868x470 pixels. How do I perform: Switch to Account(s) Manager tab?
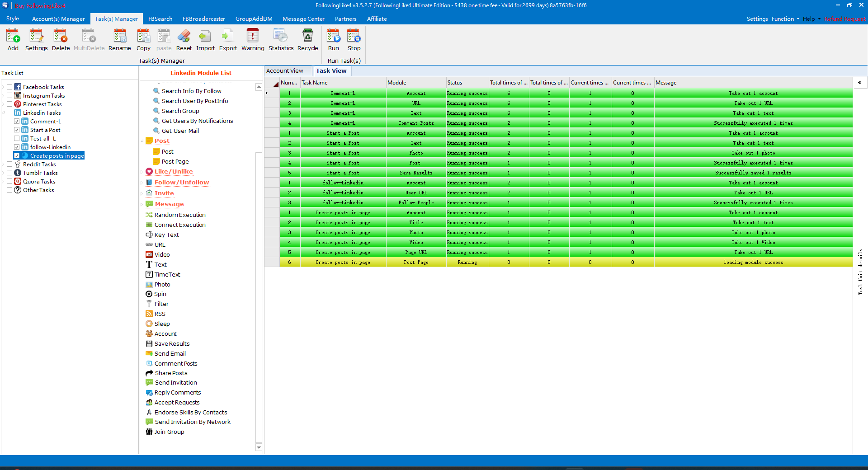point(58,19)
